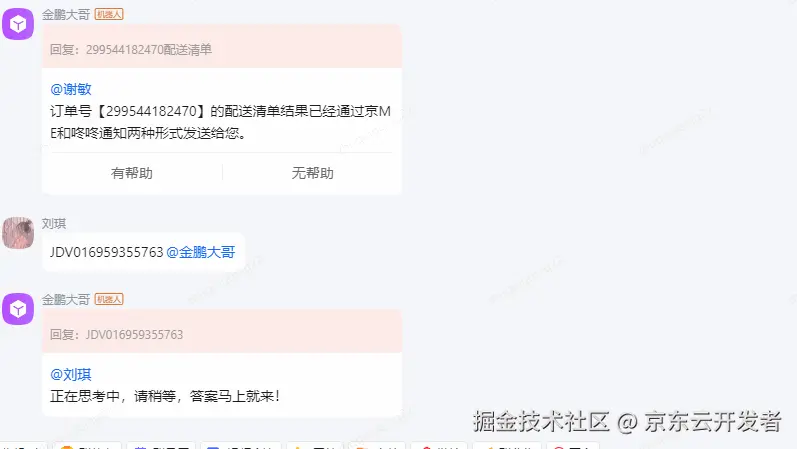Click 金鹏大哥's avatar beside the 正在思考中 reply

click(18, 309)
